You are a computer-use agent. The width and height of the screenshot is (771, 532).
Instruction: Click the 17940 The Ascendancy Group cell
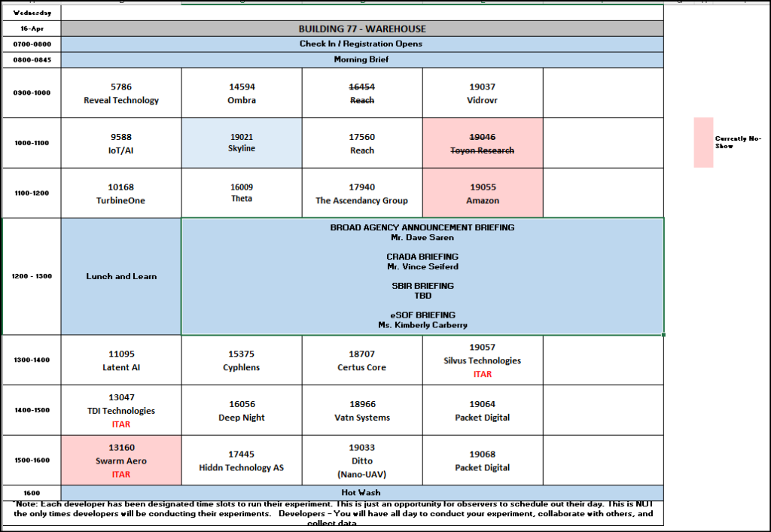point(362,193)
